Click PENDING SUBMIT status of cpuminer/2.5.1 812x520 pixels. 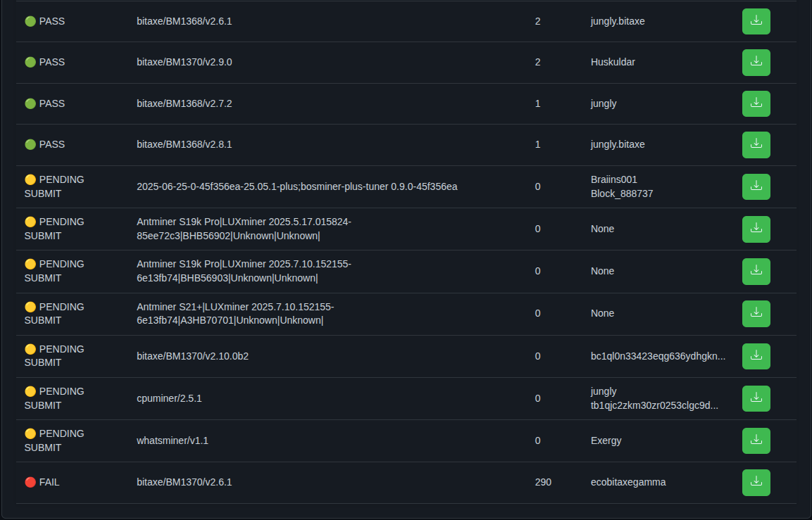(x=54, y=398)
